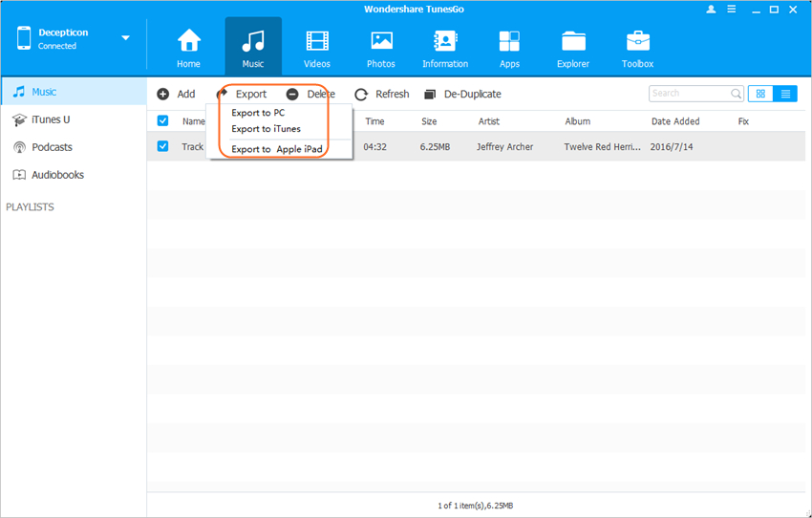The image size is (812, 518).
Task: Open Podcasts in the sidebar
Action: coord(74,147)
